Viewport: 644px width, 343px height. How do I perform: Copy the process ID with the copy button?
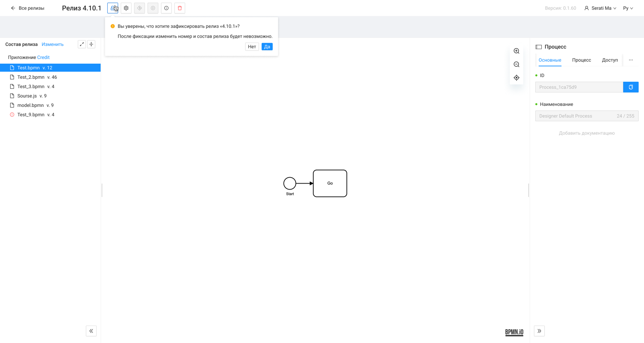point(631,87)
